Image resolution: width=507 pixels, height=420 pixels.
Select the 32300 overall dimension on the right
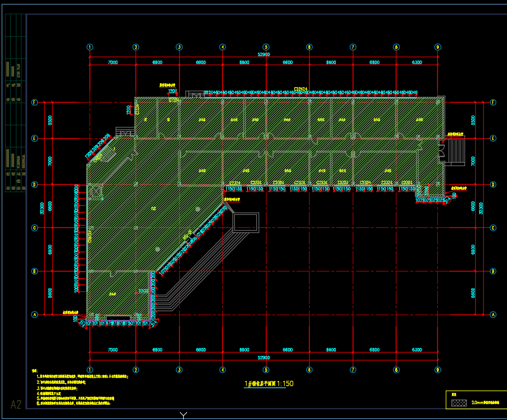pyautogui.click(x=481, y=209)
